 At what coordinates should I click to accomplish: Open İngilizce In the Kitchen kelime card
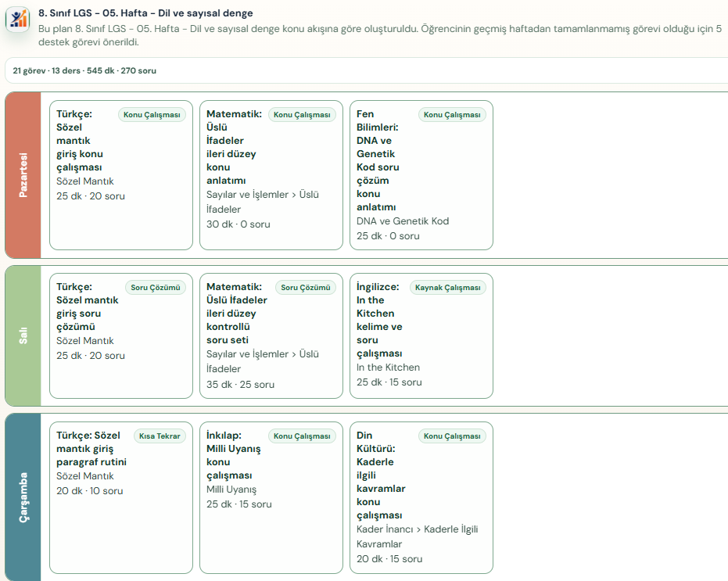click(x=421, y=335)
